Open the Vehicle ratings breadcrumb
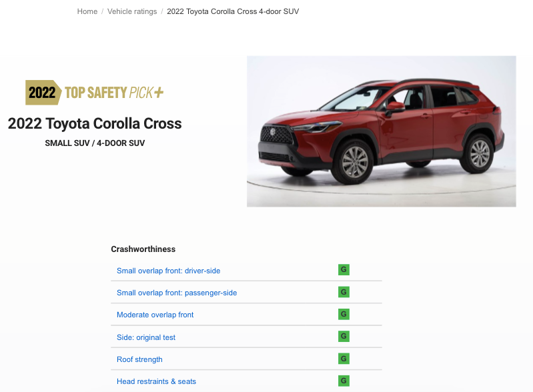 click(132, 11)
